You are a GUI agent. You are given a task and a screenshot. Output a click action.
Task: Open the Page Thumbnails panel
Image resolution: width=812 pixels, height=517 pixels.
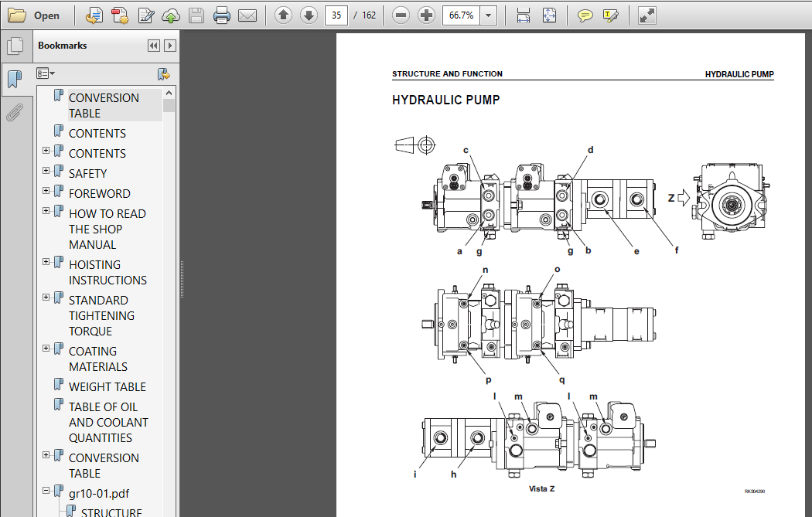[15, 46]
